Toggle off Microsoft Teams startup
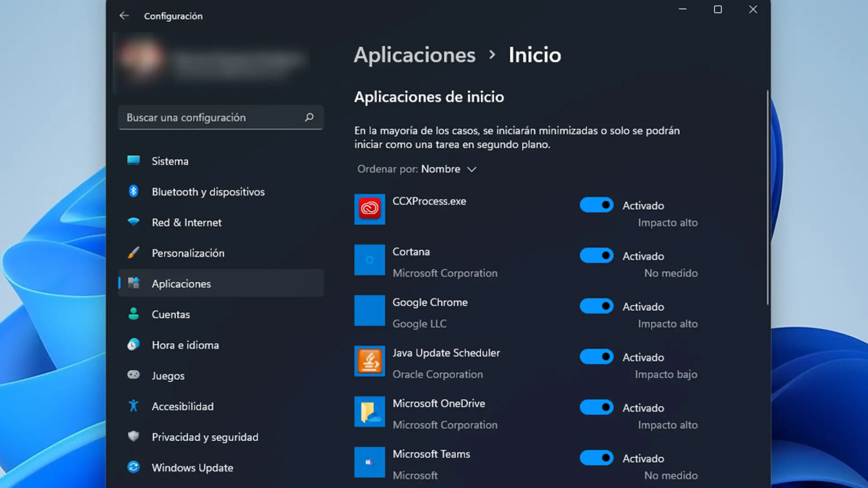Viewport: 868px width, 488px height. (x=596, y=458)
